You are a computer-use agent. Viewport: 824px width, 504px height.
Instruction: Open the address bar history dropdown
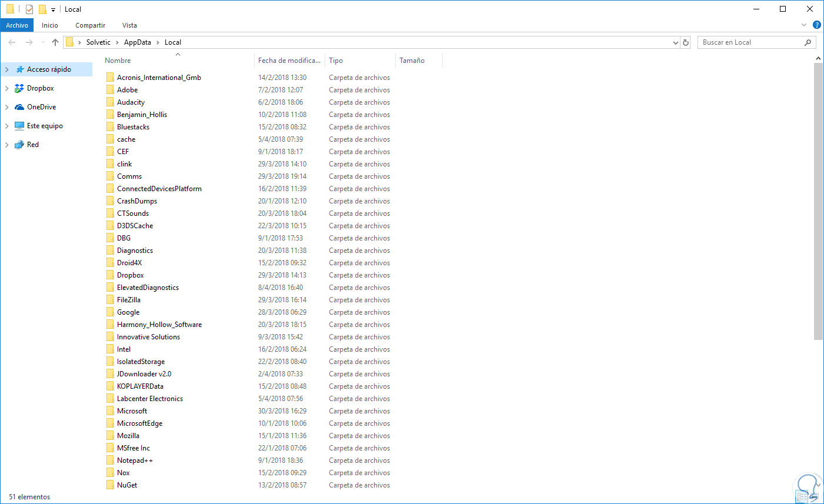tap(676, 42)
